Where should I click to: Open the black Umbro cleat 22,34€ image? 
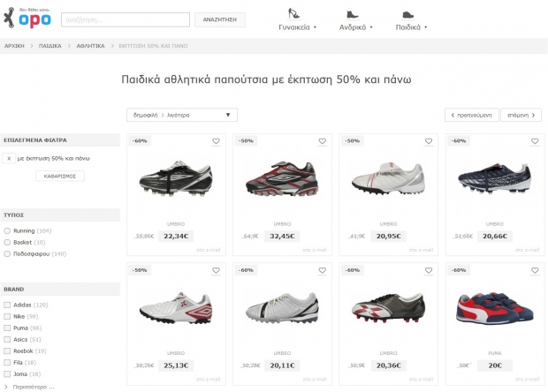[176, 178]
